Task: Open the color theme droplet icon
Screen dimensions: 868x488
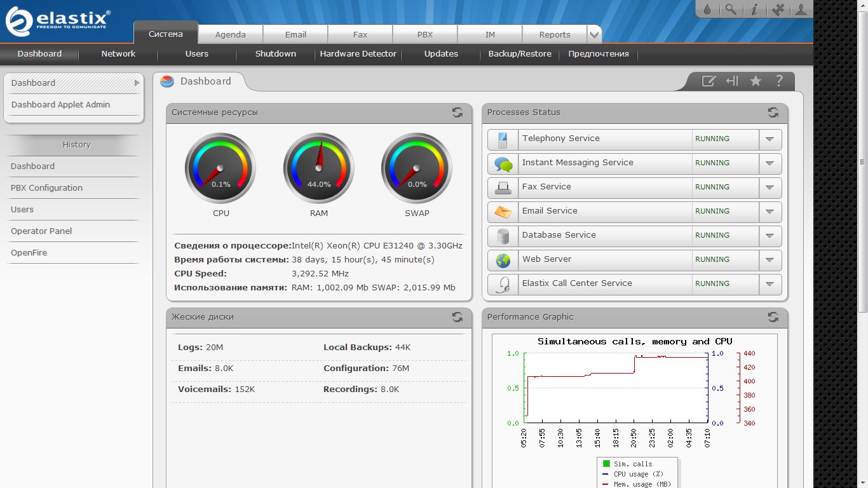Action: (x=707, y=10)
